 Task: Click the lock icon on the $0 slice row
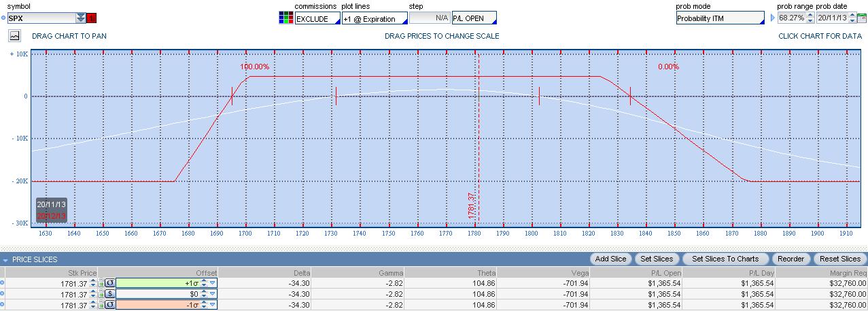(x=101, y=294)
